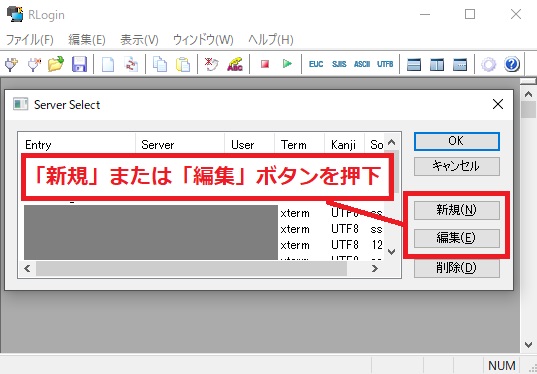Click the ABC highlighter icon
The image size is (537, 374).
235,64
